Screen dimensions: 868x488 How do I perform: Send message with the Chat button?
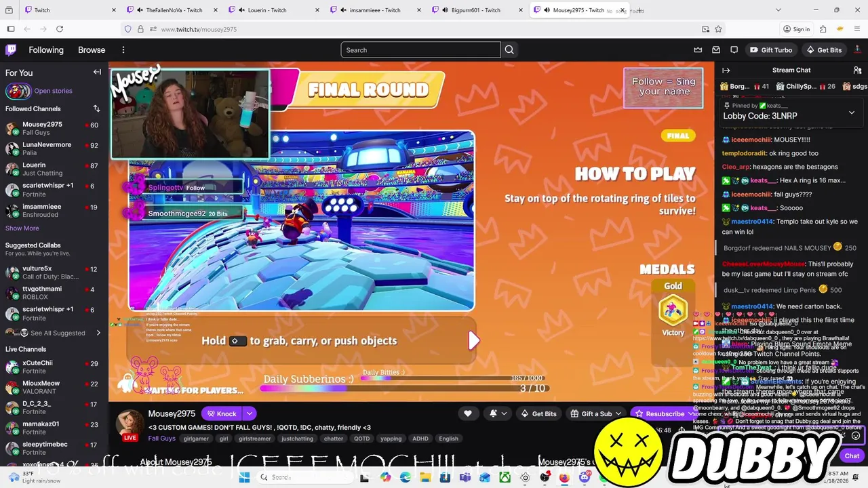(852, 456)
